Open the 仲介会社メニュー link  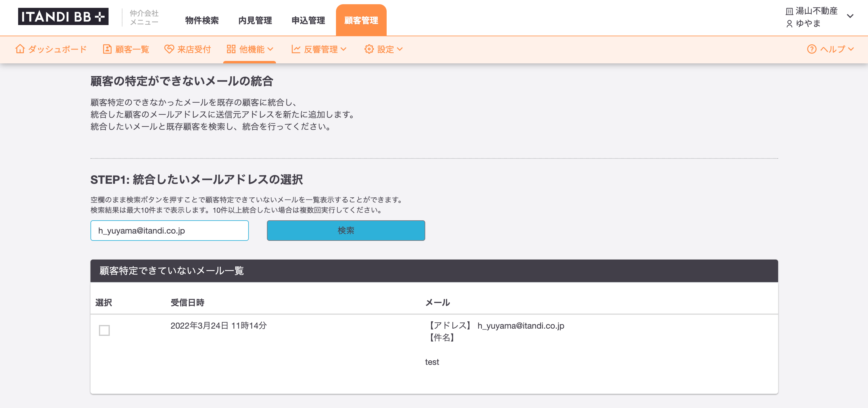144,18
